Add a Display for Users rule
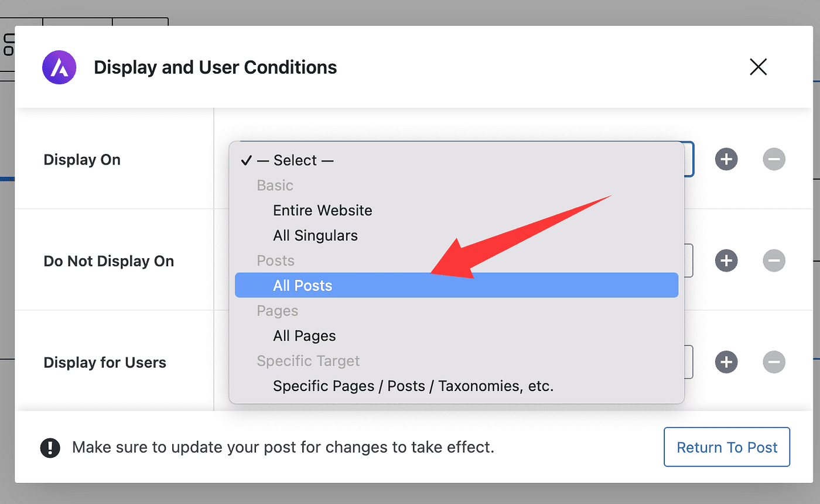 pos(726,362)
